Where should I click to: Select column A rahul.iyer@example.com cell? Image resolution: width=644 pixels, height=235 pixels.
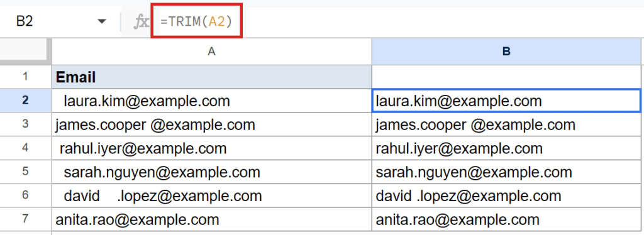click(x=211, y=148)
